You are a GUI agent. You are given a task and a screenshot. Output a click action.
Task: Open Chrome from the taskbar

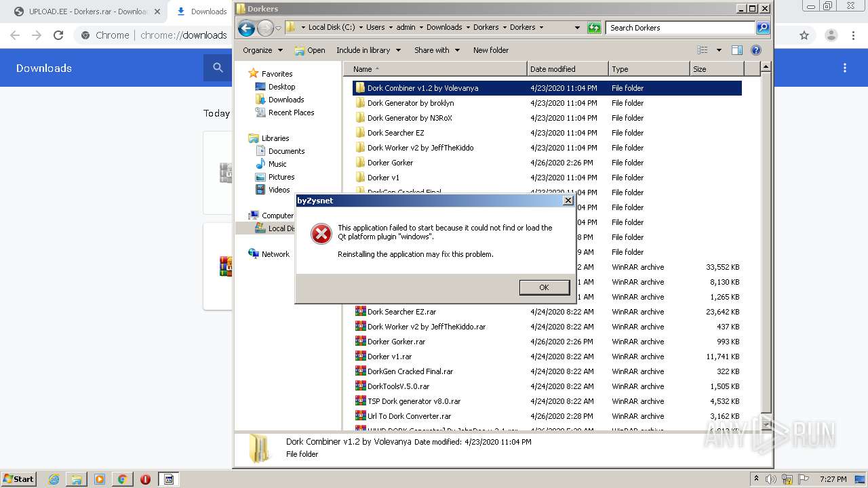[x=122, y=479]
